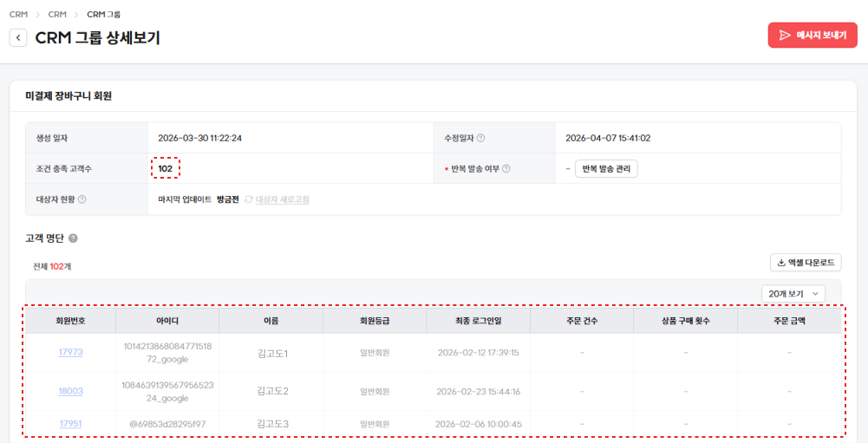Screen dimensions: 868x443
Task: Open member number 17951 link
Action: click(71, 424)
